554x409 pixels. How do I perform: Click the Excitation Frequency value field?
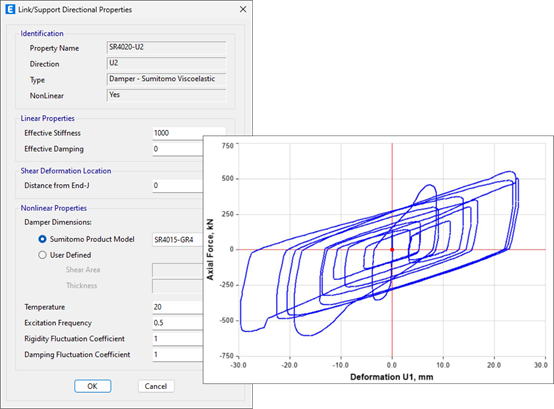click(x=178, y=323)
